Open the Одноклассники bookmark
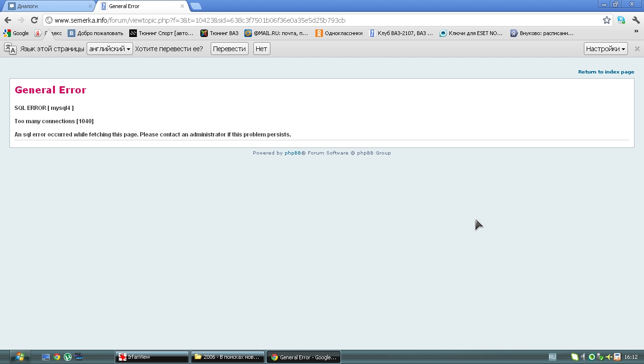The width and height of the screenshot is (644, 364). [339, 33]
